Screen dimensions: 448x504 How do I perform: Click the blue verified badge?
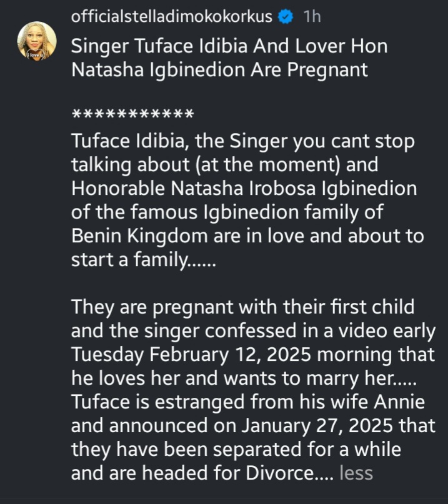(x=286, y=17)
